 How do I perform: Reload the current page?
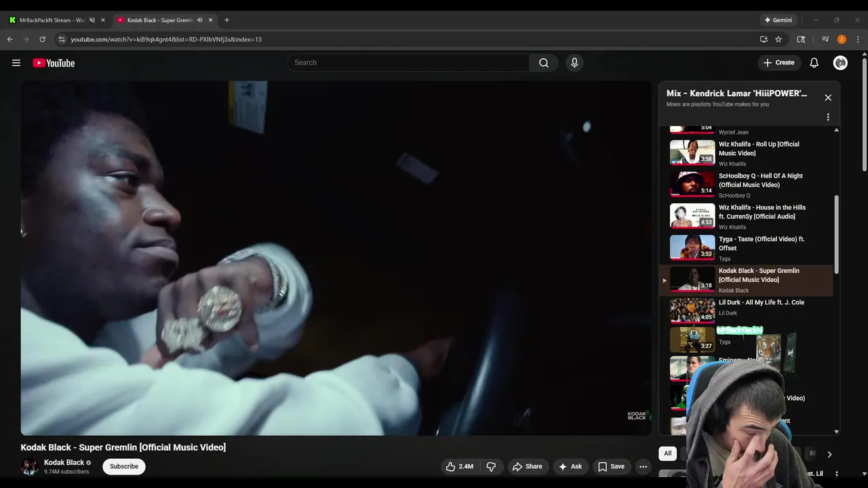pyautogui.click(x=42, y=39)
